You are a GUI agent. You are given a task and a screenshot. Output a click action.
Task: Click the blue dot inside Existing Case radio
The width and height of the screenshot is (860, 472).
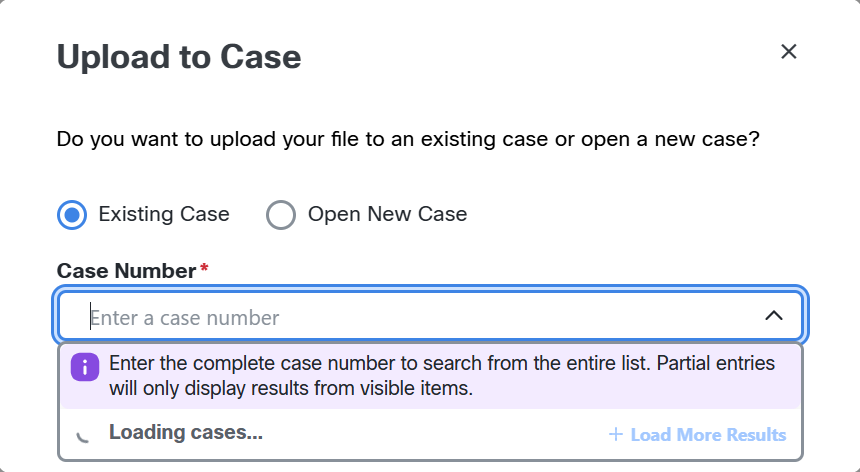click(72, 214)
